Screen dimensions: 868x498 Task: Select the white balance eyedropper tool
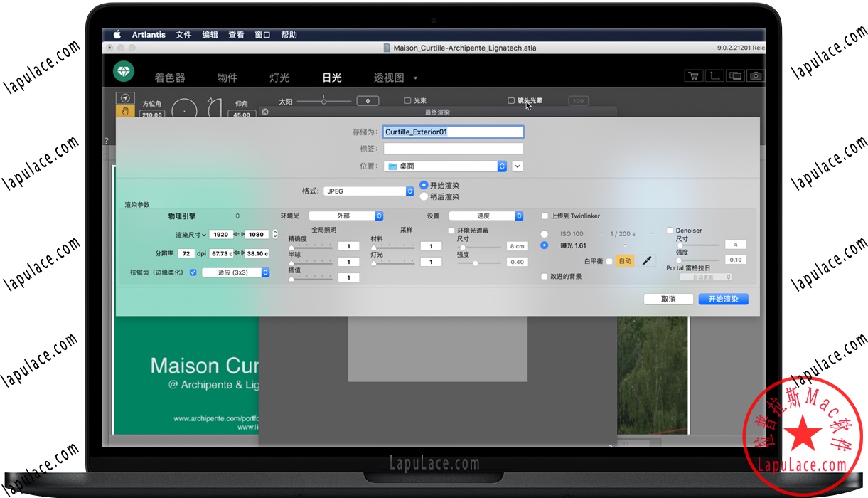[646, 261]
